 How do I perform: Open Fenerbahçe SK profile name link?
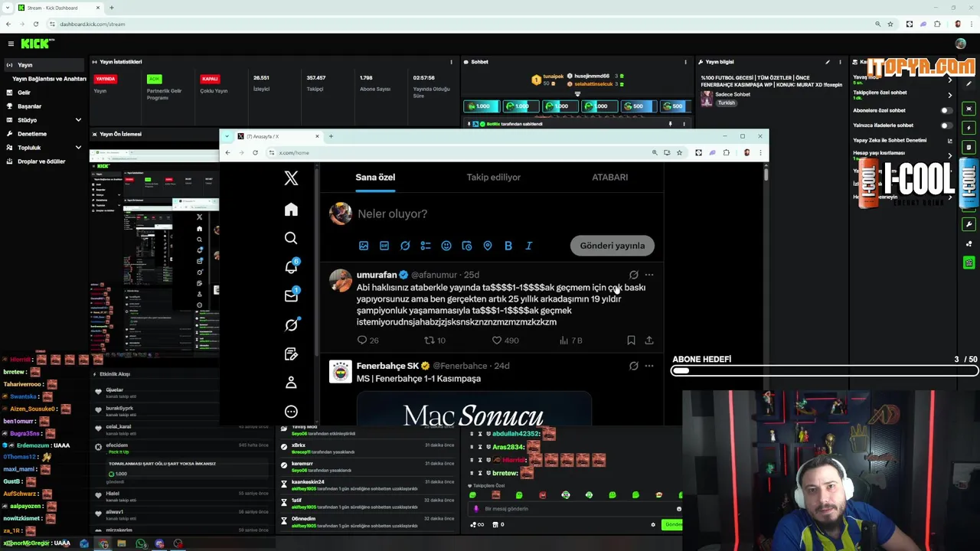[x=387, y=366]
